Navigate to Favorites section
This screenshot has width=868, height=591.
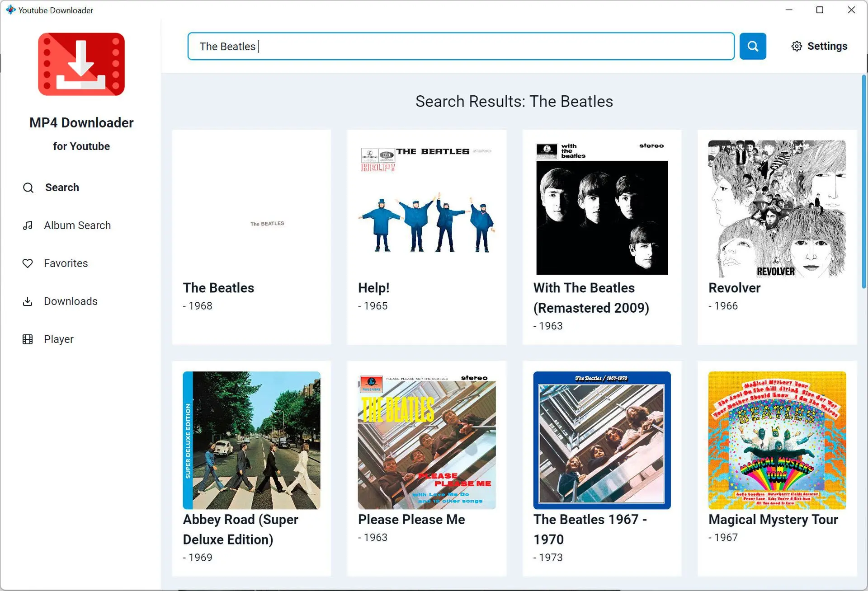click(66, 263)
